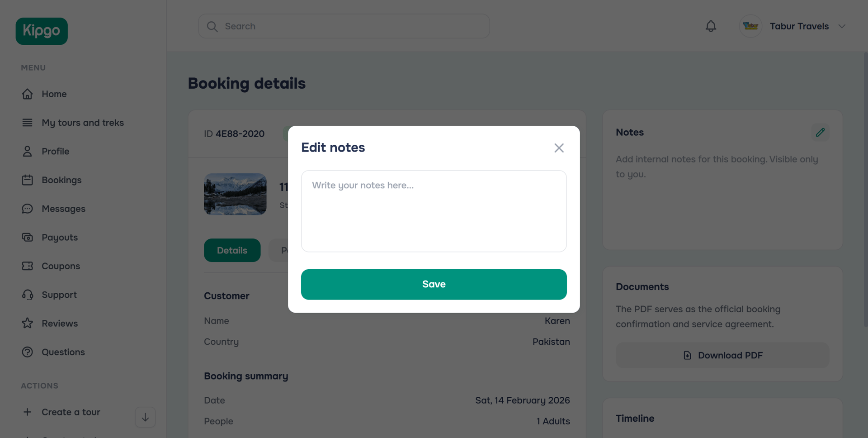Screen dimensions: 868x438
Task: Select the Details tab
Action: [232, 250]
